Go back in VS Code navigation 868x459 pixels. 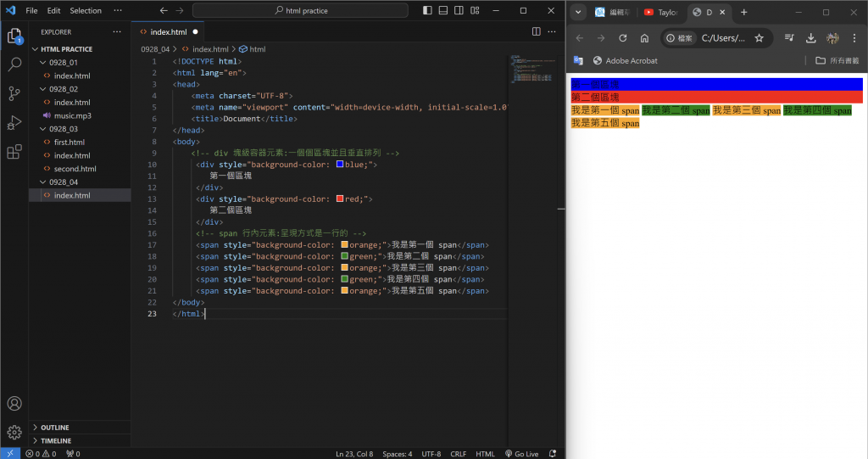coord(164,10)
